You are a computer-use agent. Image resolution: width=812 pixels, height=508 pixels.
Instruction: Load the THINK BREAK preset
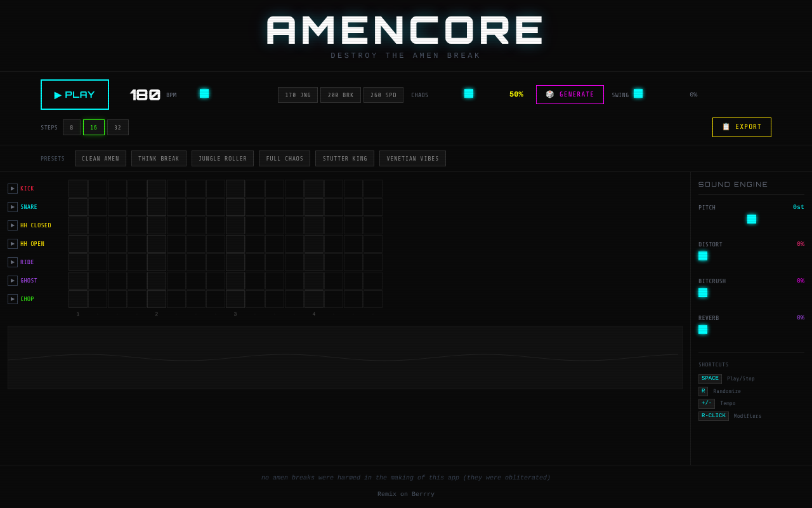point(159,159)
